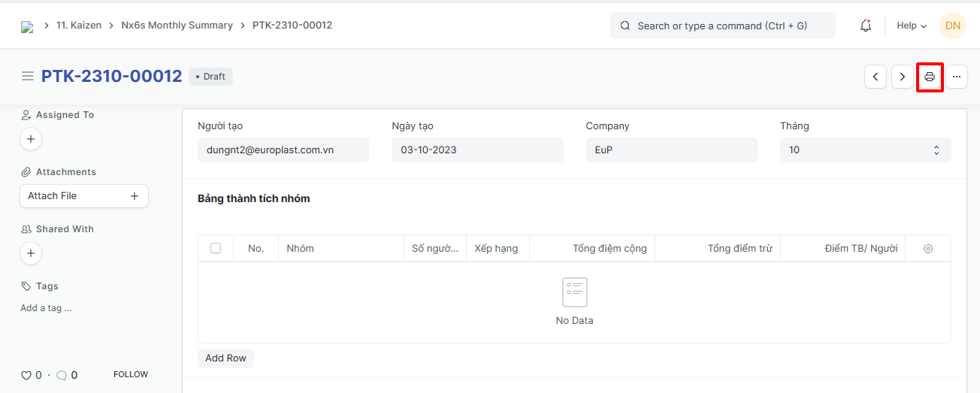Add an assignee with plus button
Screen dimensions: 980x393
(31, 139)
